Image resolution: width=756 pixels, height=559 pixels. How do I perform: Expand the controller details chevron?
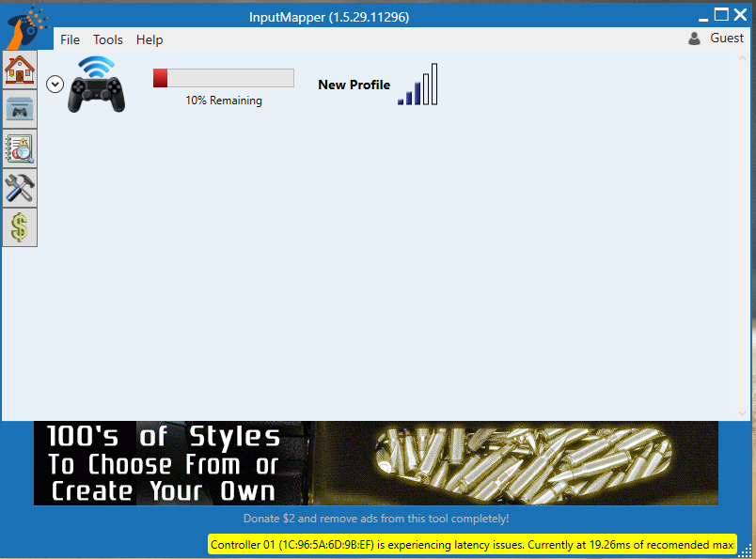click(x=55, y=85)
